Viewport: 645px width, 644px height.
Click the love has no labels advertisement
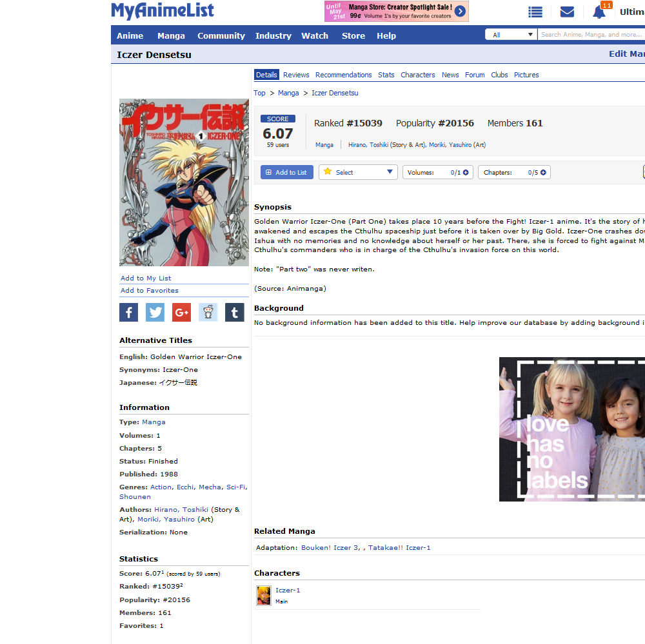[x=571, y=429]
